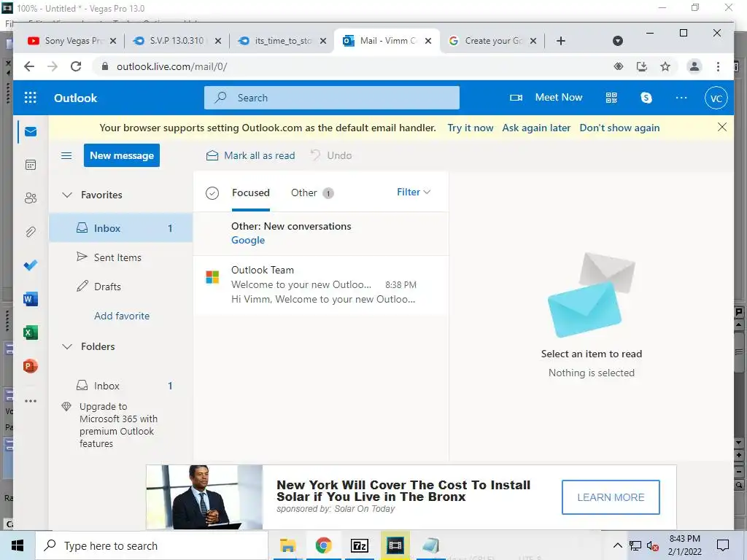Collapse the Favorites section
This screenshot has width=747, height=560.
click(67, 195)
